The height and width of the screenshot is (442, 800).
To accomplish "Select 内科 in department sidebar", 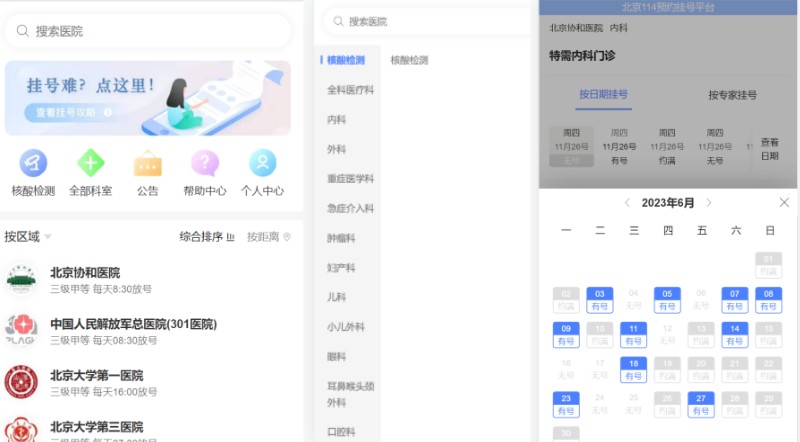I will coord(336,119).
